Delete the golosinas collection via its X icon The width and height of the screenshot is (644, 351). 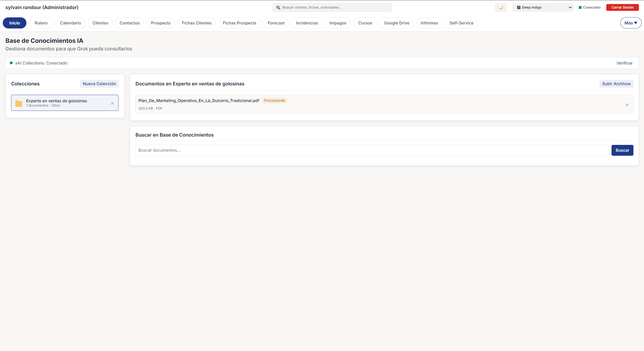pyautogui.click(x=112, y=103)
